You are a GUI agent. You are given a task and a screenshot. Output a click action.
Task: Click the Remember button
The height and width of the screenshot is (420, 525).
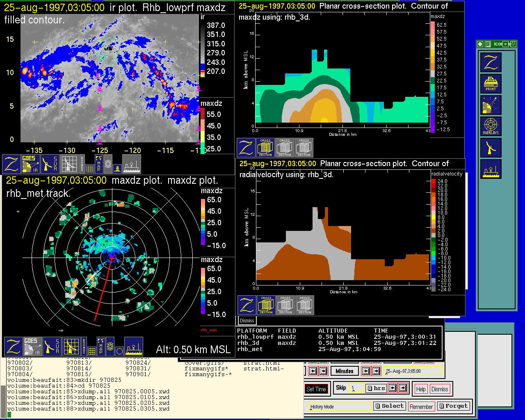point(421,406)
